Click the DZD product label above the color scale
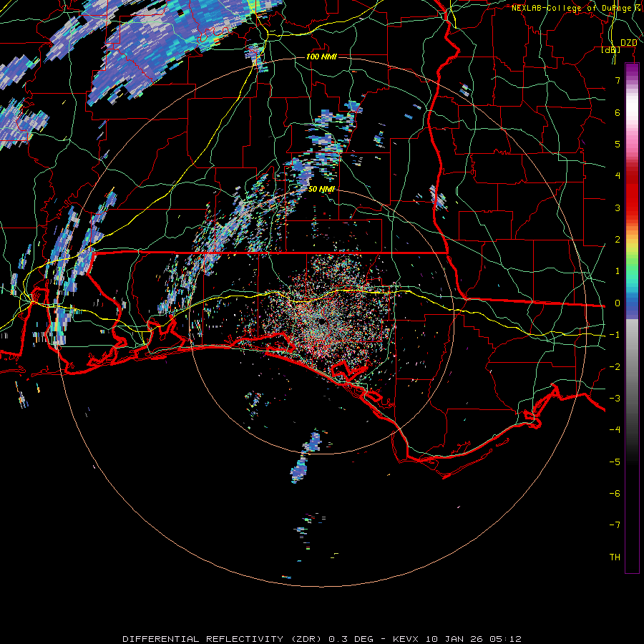Image resolution: width=644 pixels, height=644 pixels. [629, 43]
